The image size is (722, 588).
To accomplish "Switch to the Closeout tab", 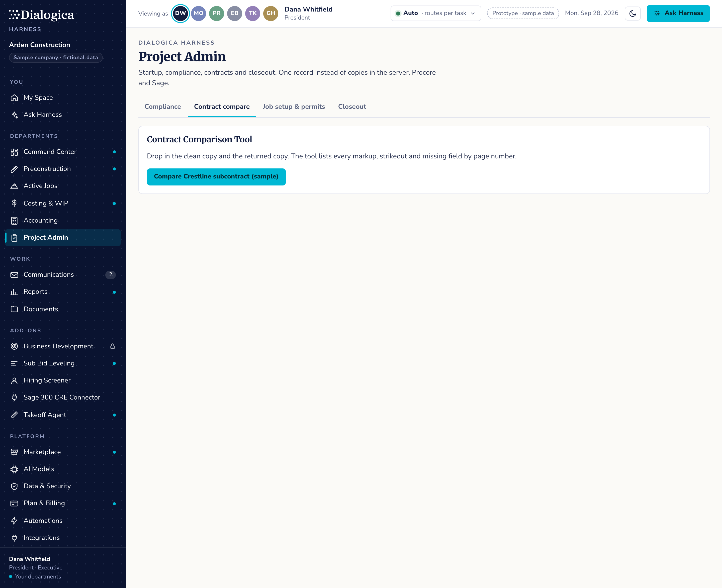I will (x=352, y=107).
